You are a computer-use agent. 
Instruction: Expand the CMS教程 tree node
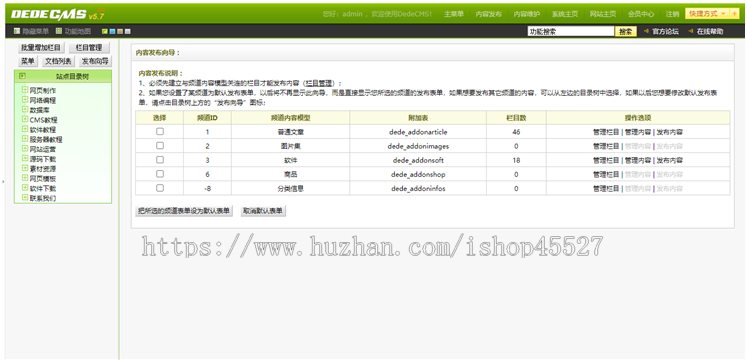pos(25,119)
